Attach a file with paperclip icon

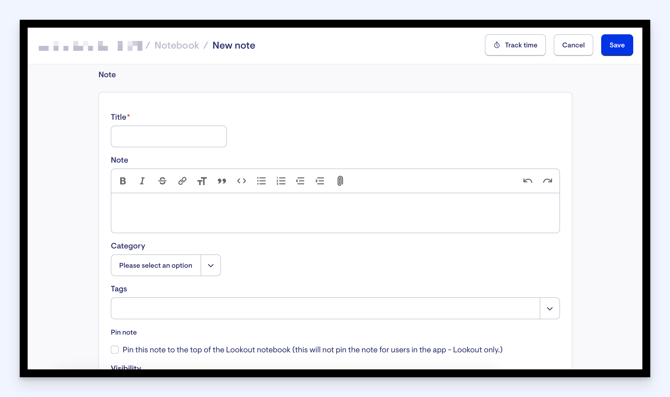[340, 181]
